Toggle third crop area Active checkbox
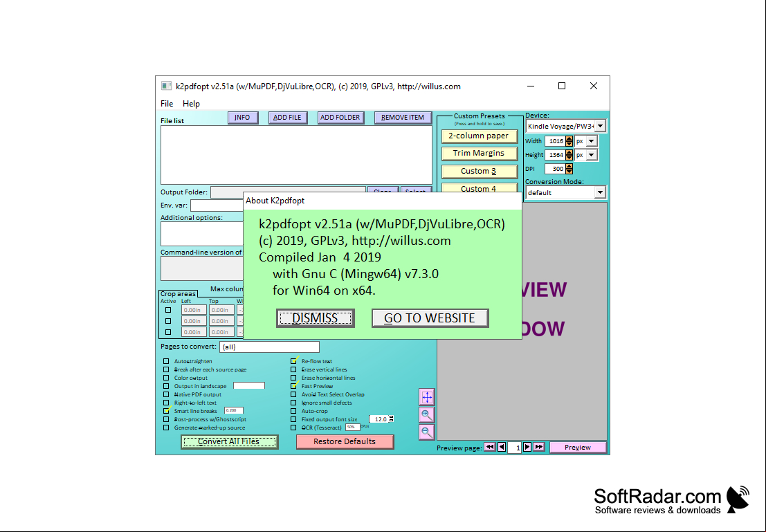The height and width of the screenshot is (532, 766). [x=168, y=332]
